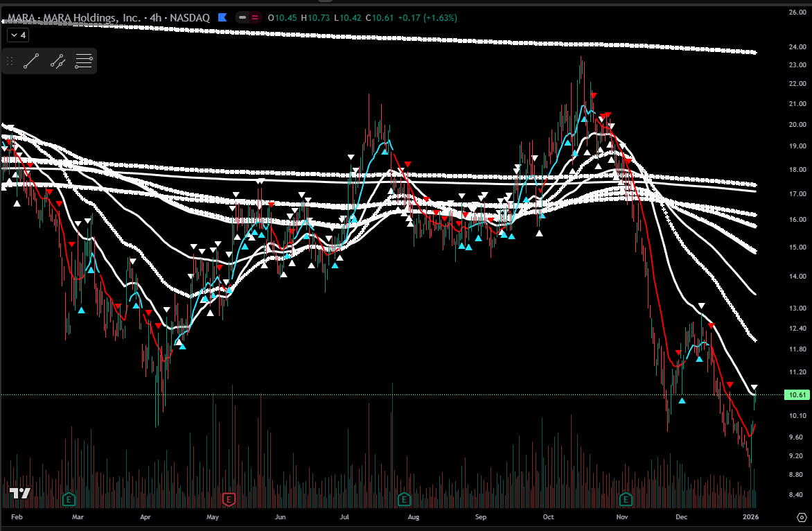The height and width of the screenshot is (531, 812).
Task: Open the green earnings E marker before August
Action: [x=404, y=499]
